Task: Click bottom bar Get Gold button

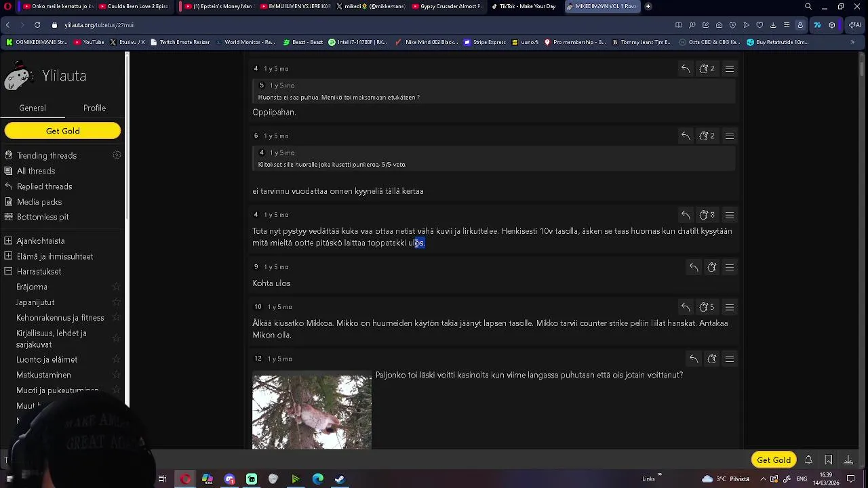Action: click(774, 460)
